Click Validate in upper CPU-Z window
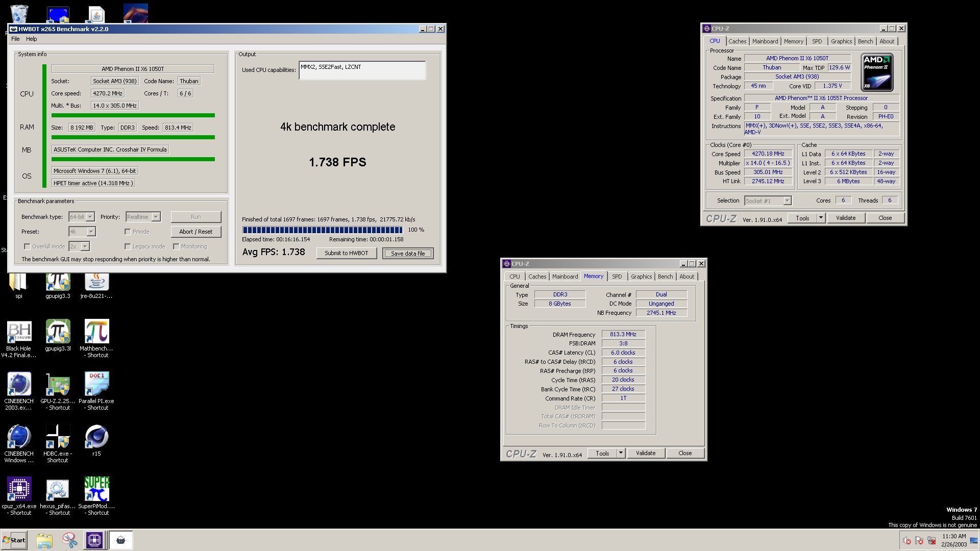The width and height of the screenshot is (980, 551). (x=846, y=218)
